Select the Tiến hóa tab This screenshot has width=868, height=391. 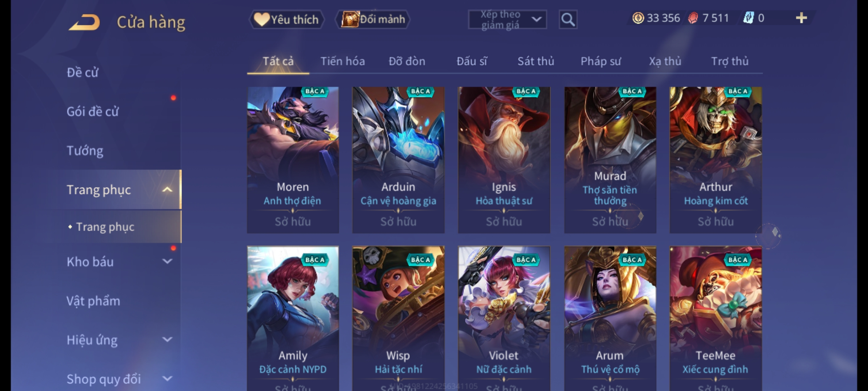(x=342, y=62)
